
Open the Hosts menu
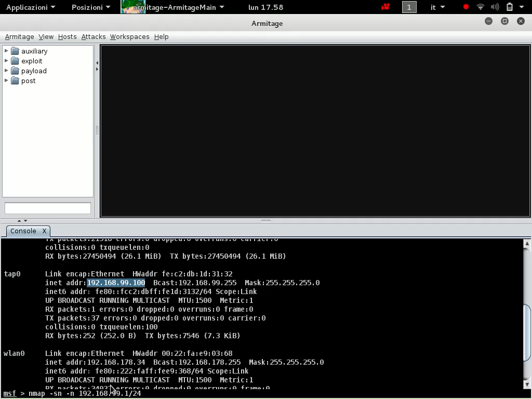tap(67, 37)
